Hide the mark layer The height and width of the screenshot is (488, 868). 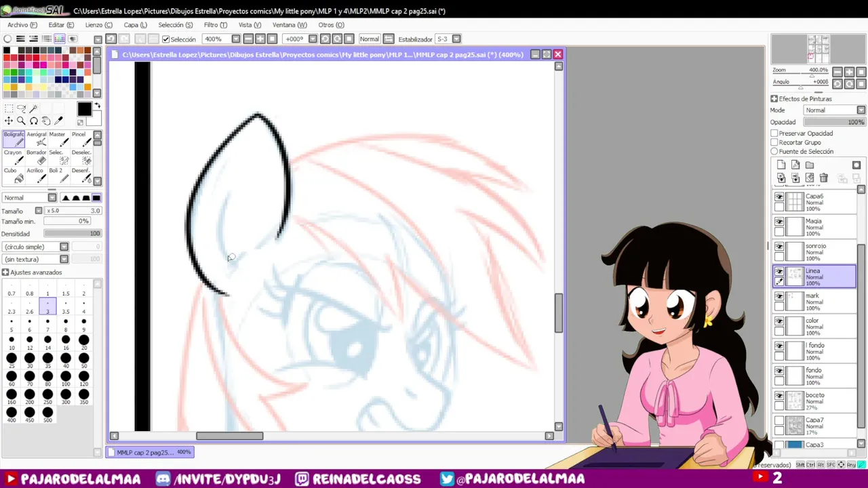click(779, 297)
